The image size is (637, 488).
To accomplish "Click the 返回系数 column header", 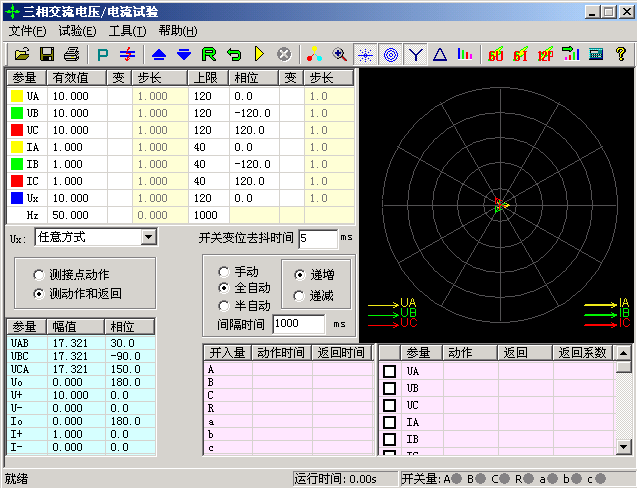I will click(582, 352).
